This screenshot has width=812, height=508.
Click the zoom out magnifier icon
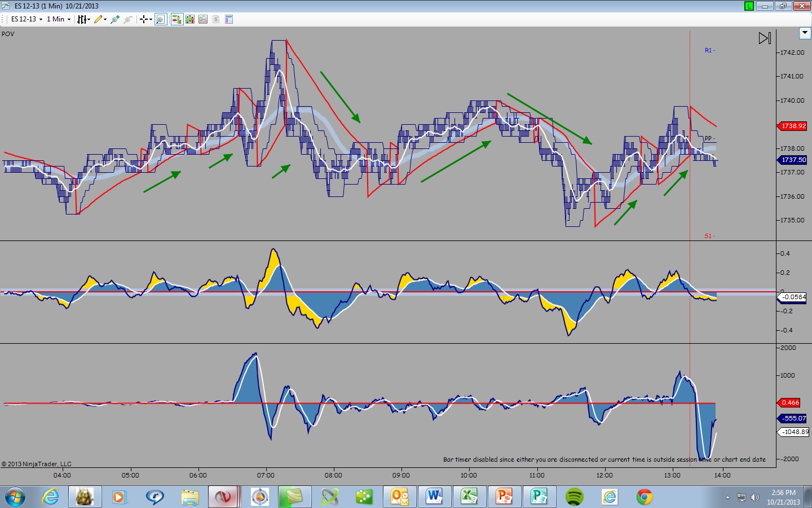pyautogui.click(x=128, y=19)
